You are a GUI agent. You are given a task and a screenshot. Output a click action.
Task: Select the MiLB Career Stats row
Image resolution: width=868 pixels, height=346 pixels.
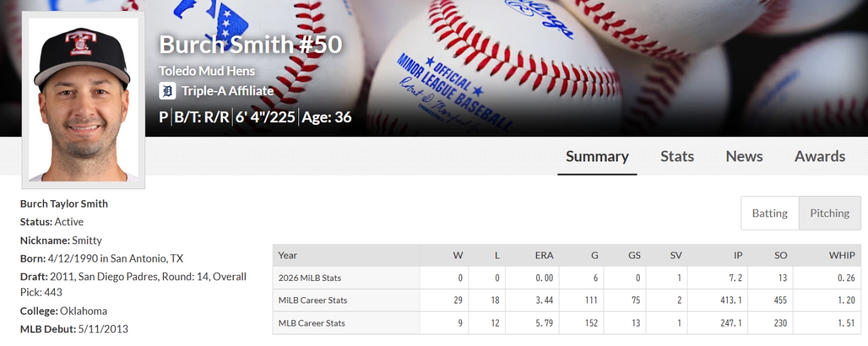[x=313, y=300]
